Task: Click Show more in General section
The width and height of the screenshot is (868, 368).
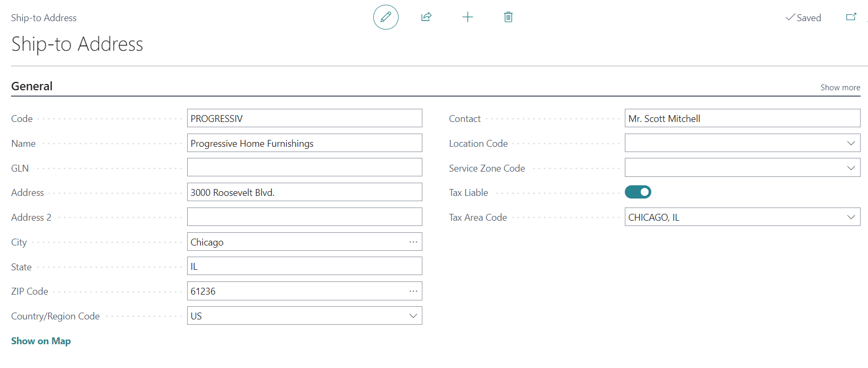Action: click(840, 88)
